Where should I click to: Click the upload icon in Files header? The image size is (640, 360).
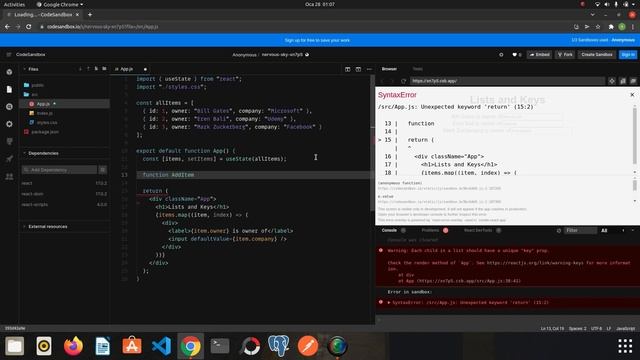(x=88, y=69)
